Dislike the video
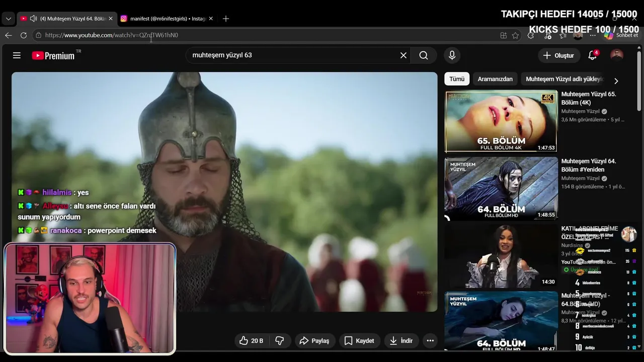 pos(279,341)
